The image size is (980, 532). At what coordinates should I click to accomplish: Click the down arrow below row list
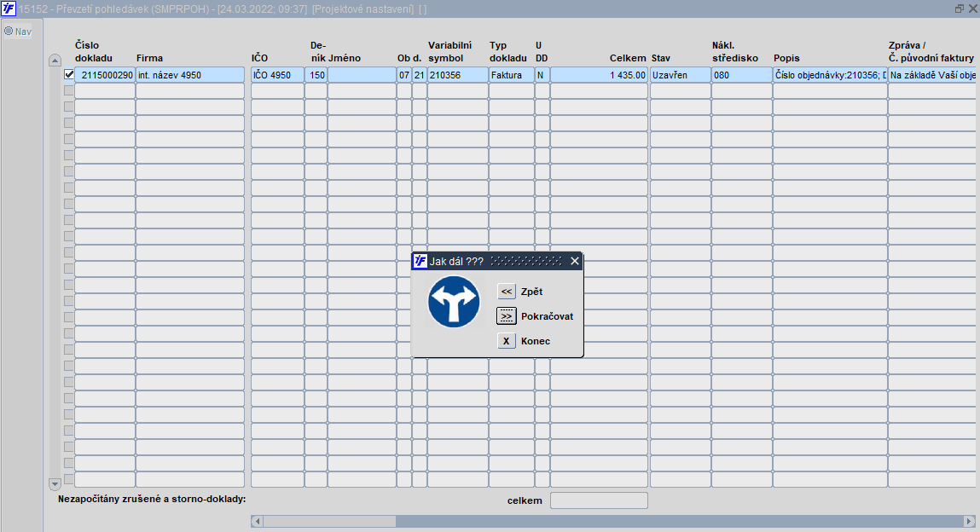(x=55, y=484)
